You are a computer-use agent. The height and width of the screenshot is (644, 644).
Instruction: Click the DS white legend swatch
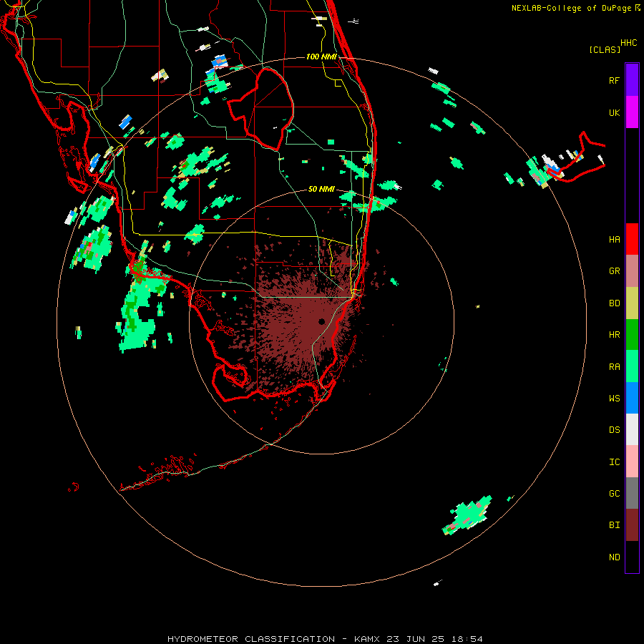[x=632, y=429]
